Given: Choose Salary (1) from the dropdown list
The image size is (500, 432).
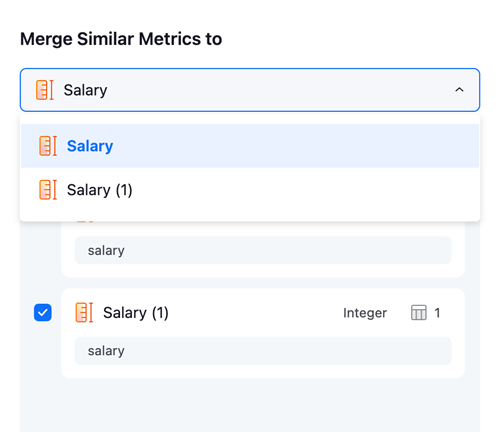Looking at the screenshot, I should coord(250,190).
